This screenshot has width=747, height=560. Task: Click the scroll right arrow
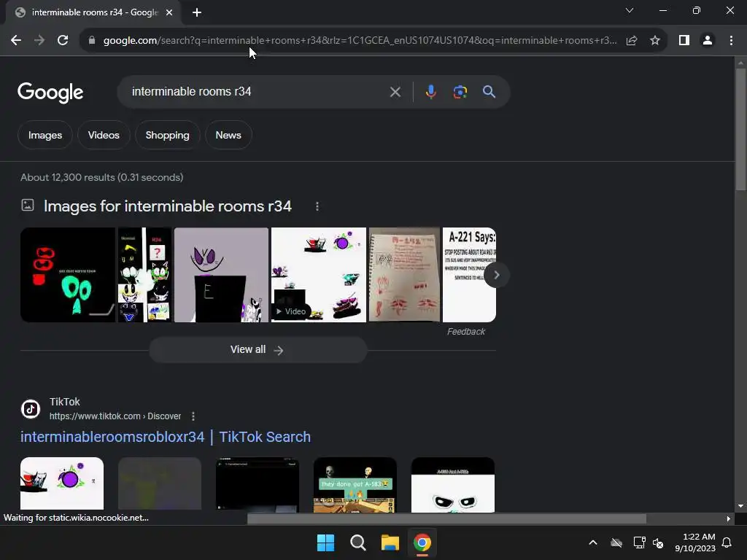click(729, 518)
